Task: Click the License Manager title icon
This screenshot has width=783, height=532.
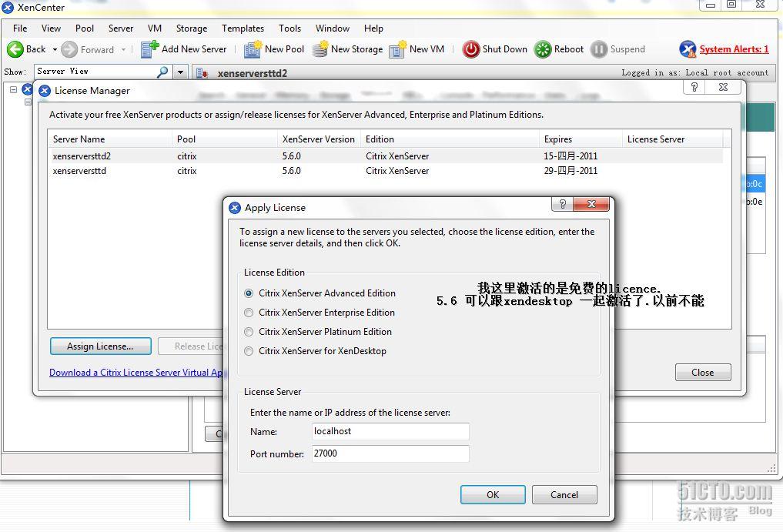Action: click(45, 90)
